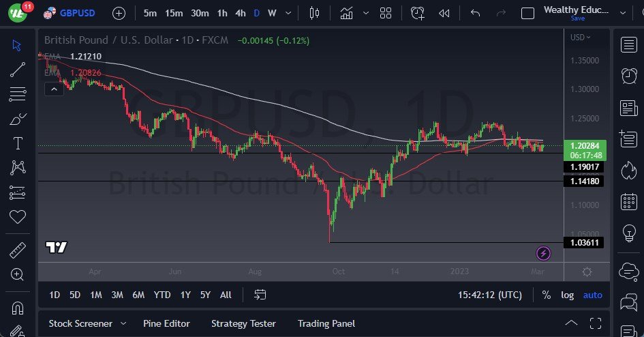Screen dimensions: 644x337
Task: Open the candlestick chart style picker
Action: pyautogui.click(x=313, y=13)
